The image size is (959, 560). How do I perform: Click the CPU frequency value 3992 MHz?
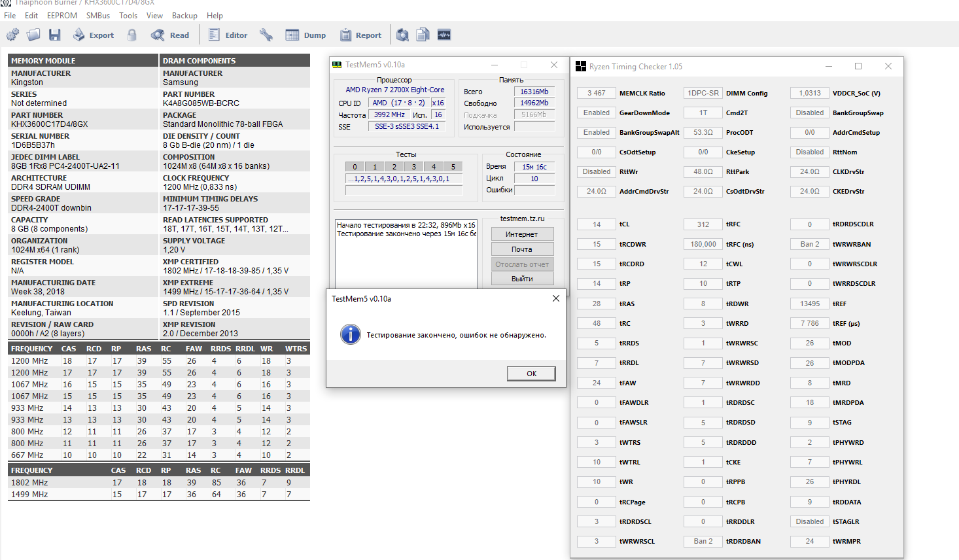[x=389, y=114]
